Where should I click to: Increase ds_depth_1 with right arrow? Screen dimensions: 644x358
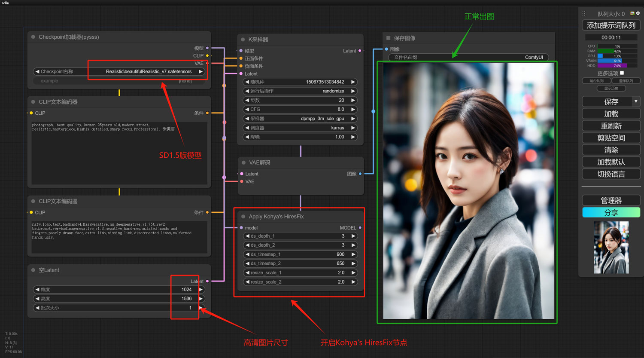point(353,236)
